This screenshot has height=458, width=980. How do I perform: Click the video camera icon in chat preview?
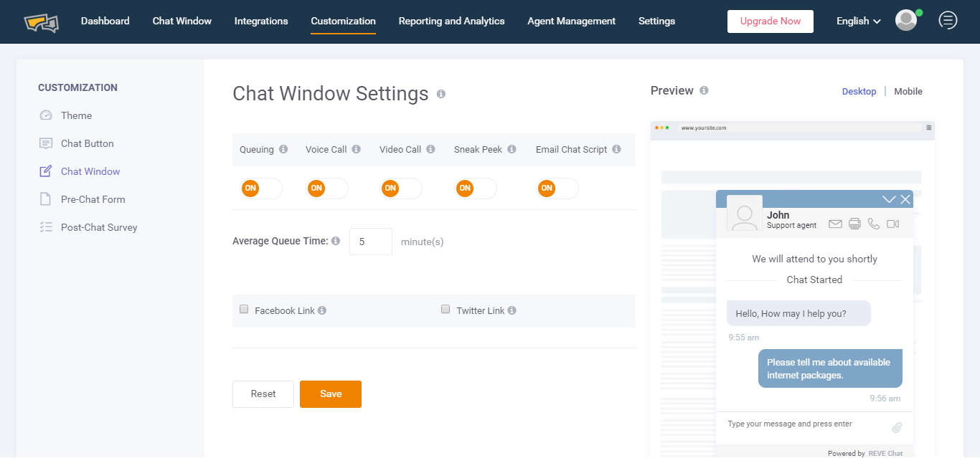tap(892, 224)
